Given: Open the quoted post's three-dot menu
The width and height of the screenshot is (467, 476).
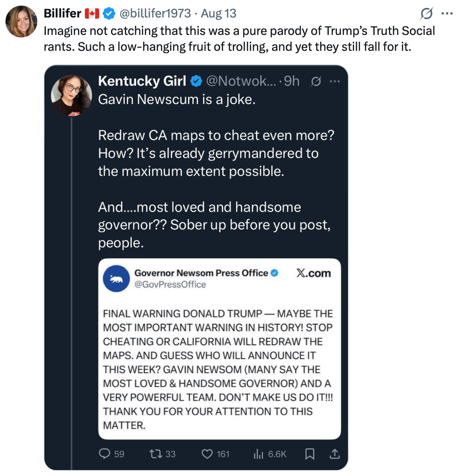Looking at the screenshot, I should tap(335, 81).
